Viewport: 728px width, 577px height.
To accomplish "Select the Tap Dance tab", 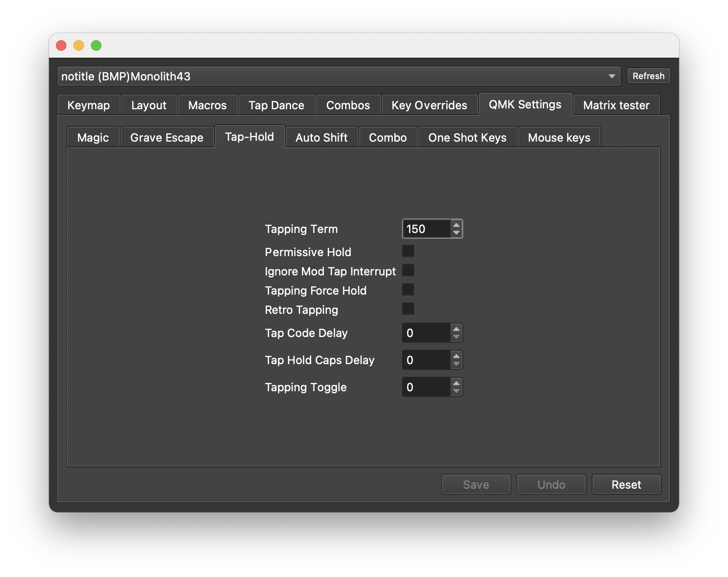I will coord(277,105).
